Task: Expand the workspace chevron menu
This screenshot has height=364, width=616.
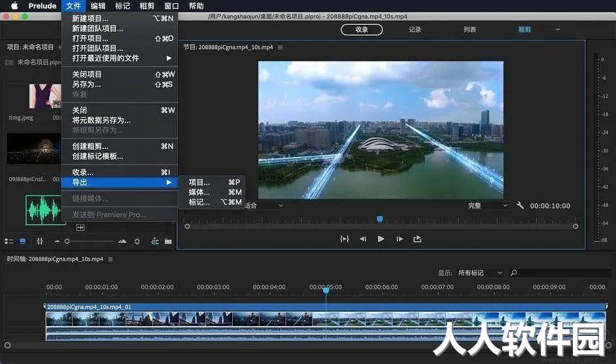Action: (557, 29)
